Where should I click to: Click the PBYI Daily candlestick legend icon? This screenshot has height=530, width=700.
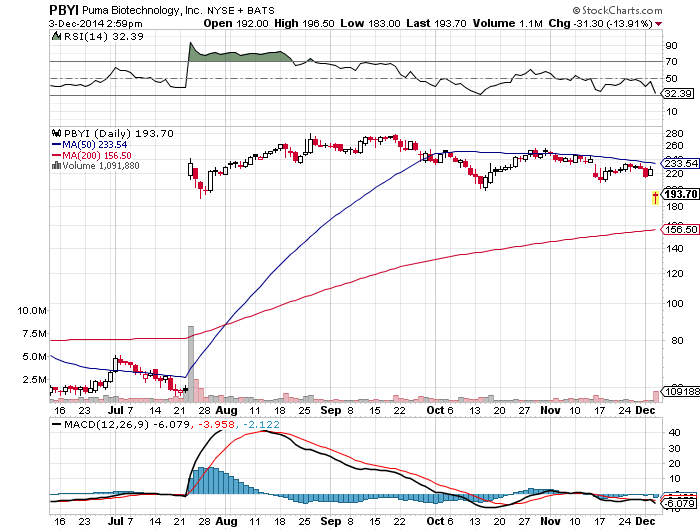pyautogui.click(x=56, y=133)
